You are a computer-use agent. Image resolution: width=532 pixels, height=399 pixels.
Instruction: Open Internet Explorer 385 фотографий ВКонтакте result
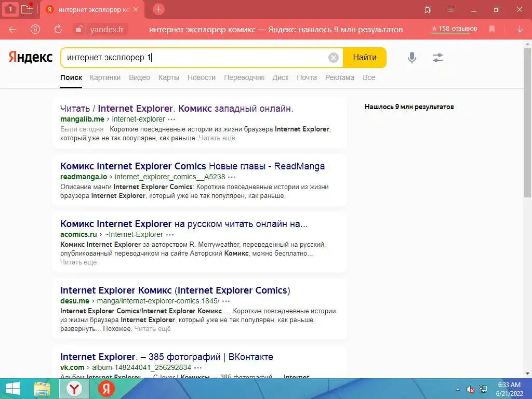pos(167,357)
